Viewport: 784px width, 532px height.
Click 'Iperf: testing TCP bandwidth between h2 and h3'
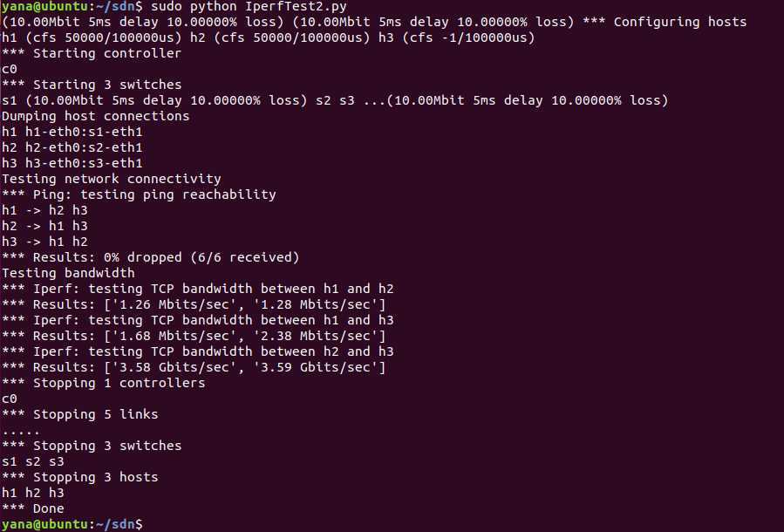point(214,351)
